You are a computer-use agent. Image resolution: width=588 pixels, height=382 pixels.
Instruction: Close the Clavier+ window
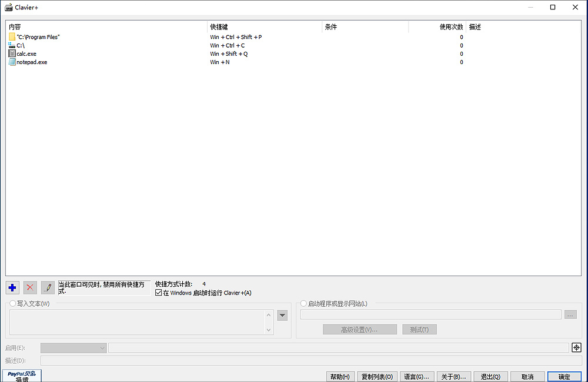point(575,7)
